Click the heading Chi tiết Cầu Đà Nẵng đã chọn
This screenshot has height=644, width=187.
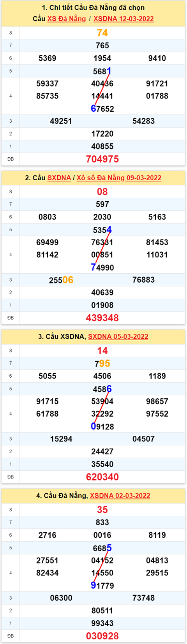click(93, 8)
